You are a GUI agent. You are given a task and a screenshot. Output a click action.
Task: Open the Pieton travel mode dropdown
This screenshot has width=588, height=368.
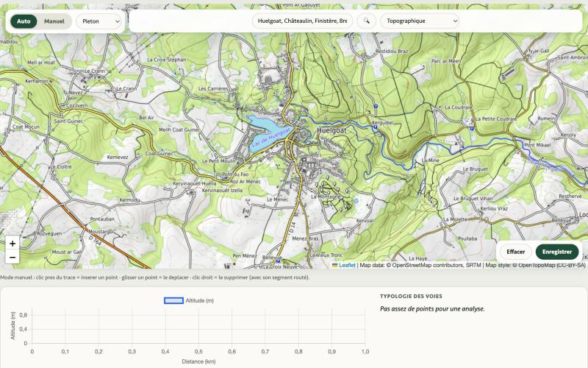tap(99, 21)
